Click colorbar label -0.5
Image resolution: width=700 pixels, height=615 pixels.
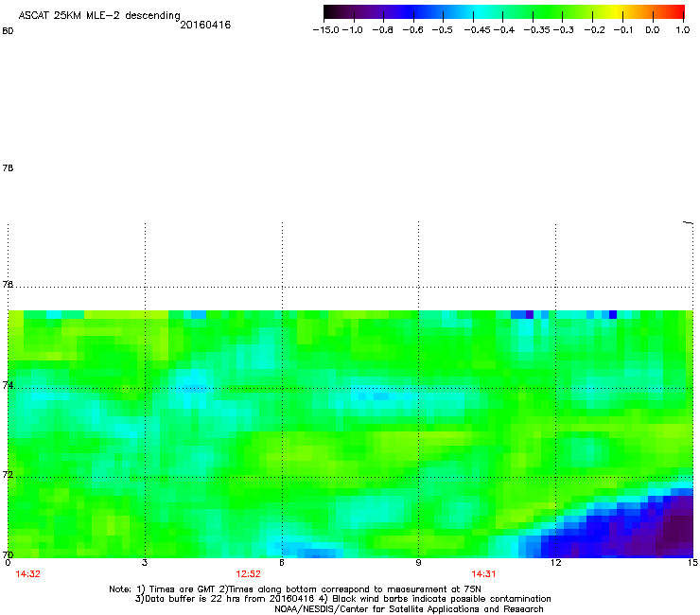coord(443,30)
